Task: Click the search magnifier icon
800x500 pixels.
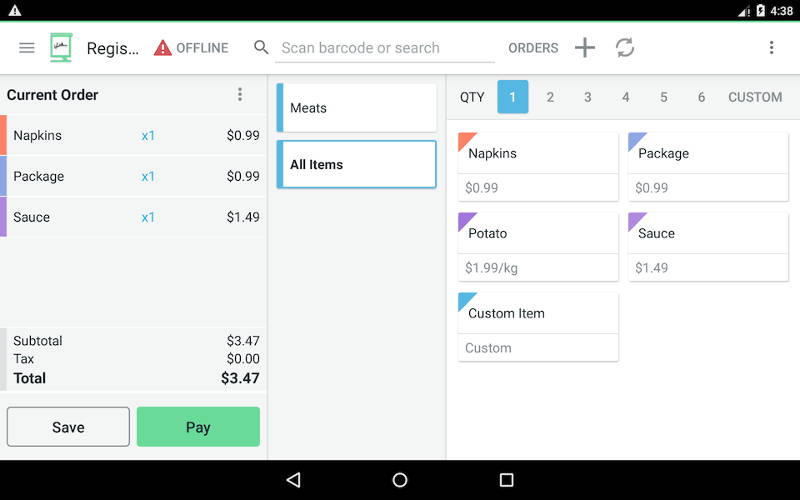Action: coord(261,47)
